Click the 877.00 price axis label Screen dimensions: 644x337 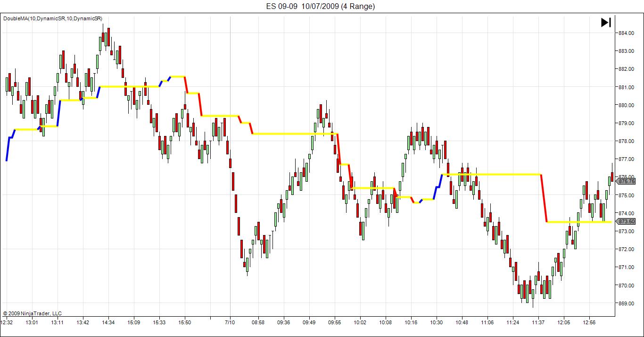626,159
